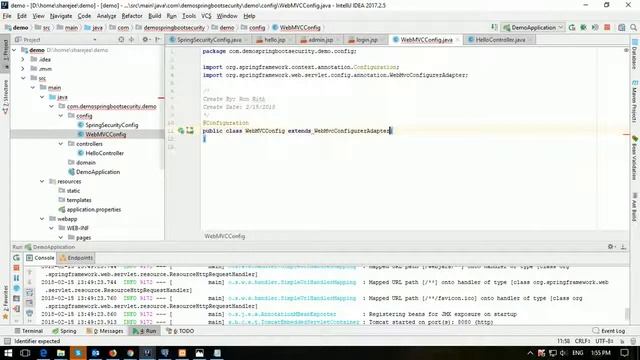The image size is (640, 360).
Task: Pause output icon in Run panel
Action: (x=16, y=278)
